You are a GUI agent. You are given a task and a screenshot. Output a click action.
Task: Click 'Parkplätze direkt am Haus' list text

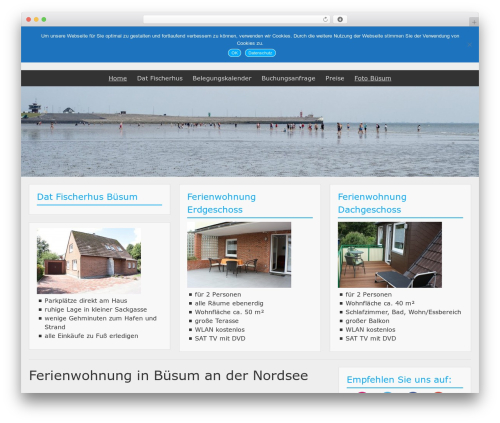86,300
